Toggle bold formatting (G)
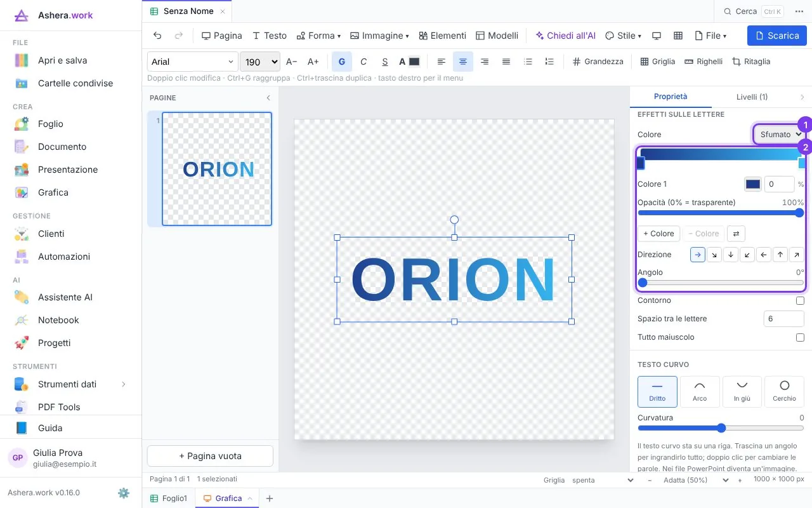Viewport: 812px width, 508px height. [342, 62]
